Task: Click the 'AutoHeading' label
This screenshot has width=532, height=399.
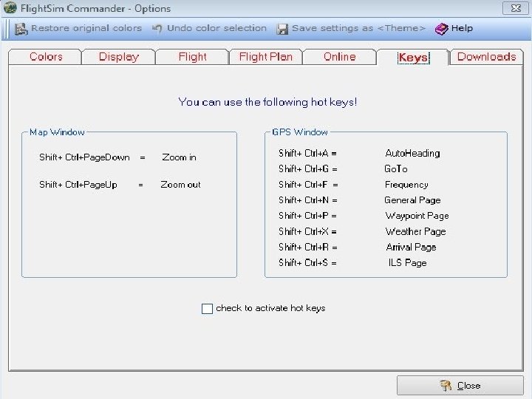Action: (x=412, y=154)
